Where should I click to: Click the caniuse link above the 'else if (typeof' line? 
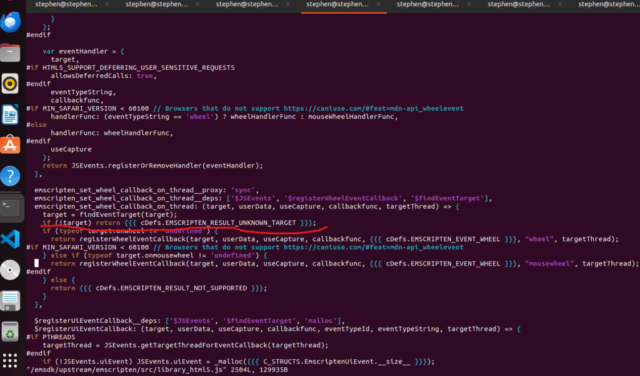tap(373, 247)
